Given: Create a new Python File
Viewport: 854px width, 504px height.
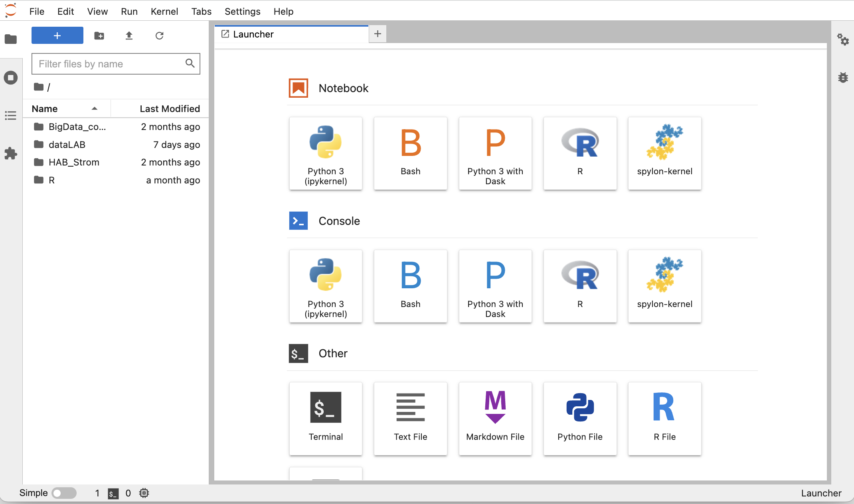Looking at the screenshot, I should [580, 419].
